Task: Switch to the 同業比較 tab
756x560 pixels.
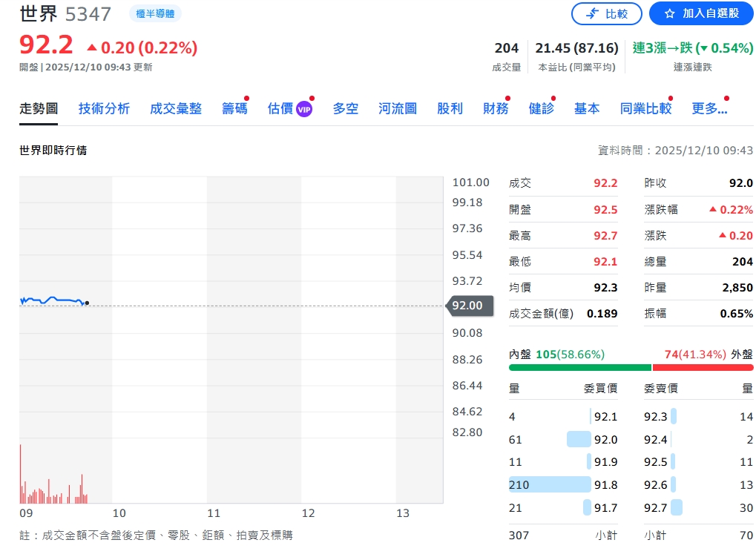Action: pyautogui.click(x=645, y=108)
